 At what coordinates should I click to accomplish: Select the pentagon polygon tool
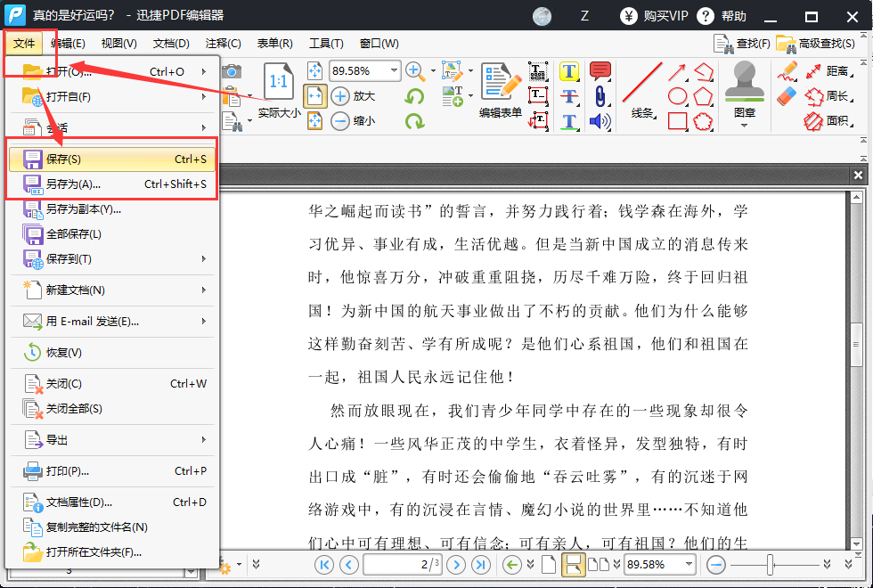[703, 96]
